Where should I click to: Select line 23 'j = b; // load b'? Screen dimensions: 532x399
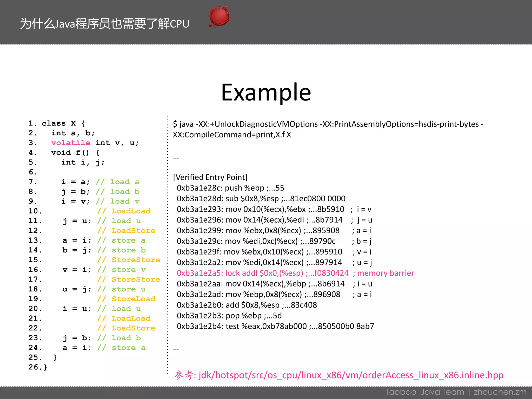85,338
